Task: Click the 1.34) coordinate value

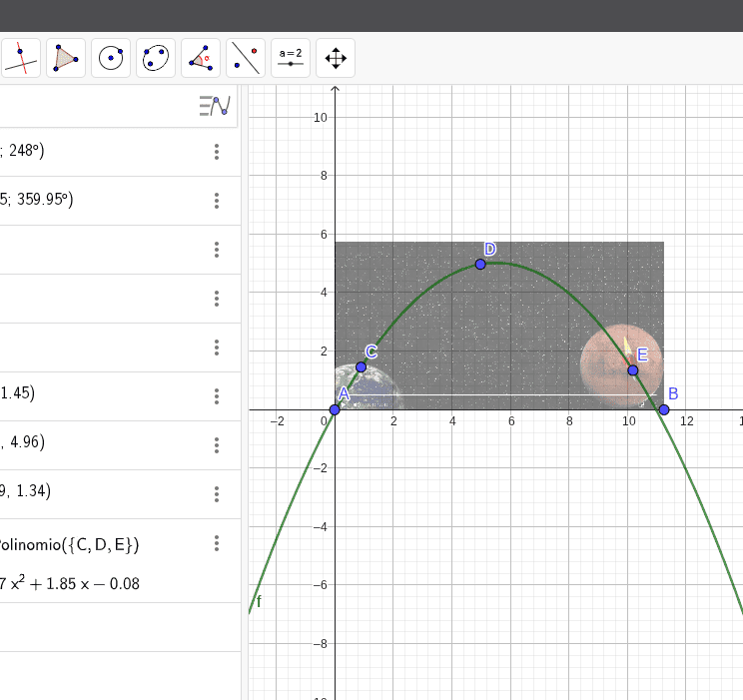Action: (33, 490)
